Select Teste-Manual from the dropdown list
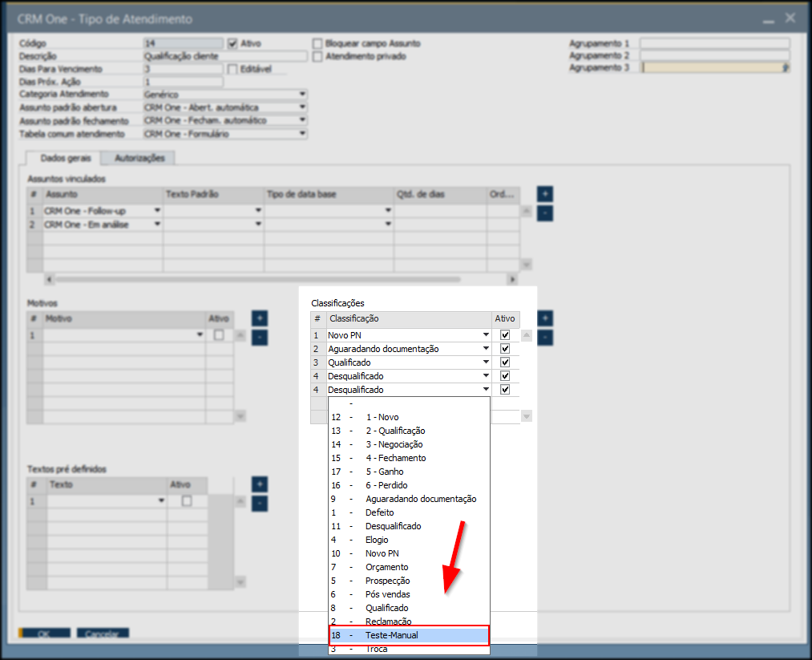812x660 pixels. [409, 635]
